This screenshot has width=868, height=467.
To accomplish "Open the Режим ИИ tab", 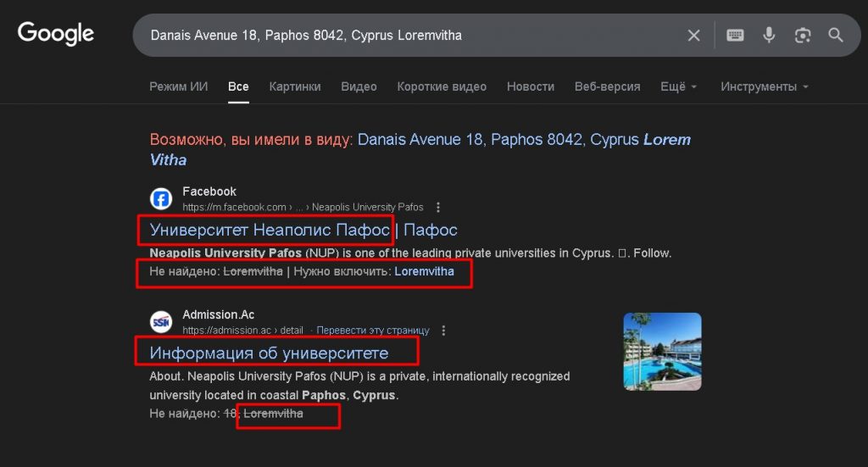I will pyautogui.click(x=179, y=86).
